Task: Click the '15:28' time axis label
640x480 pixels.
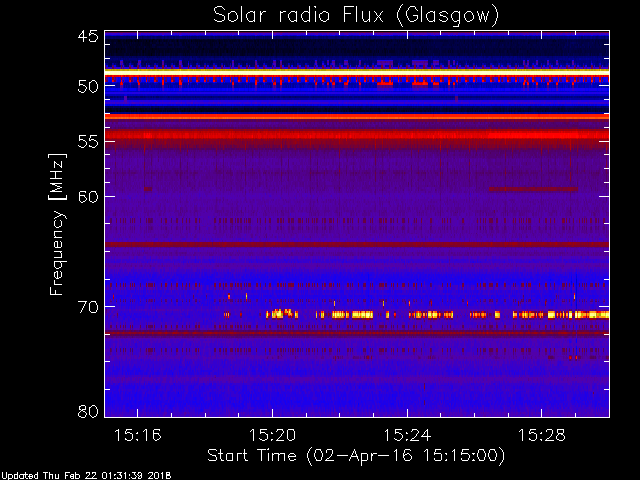Action: point(542,435)
